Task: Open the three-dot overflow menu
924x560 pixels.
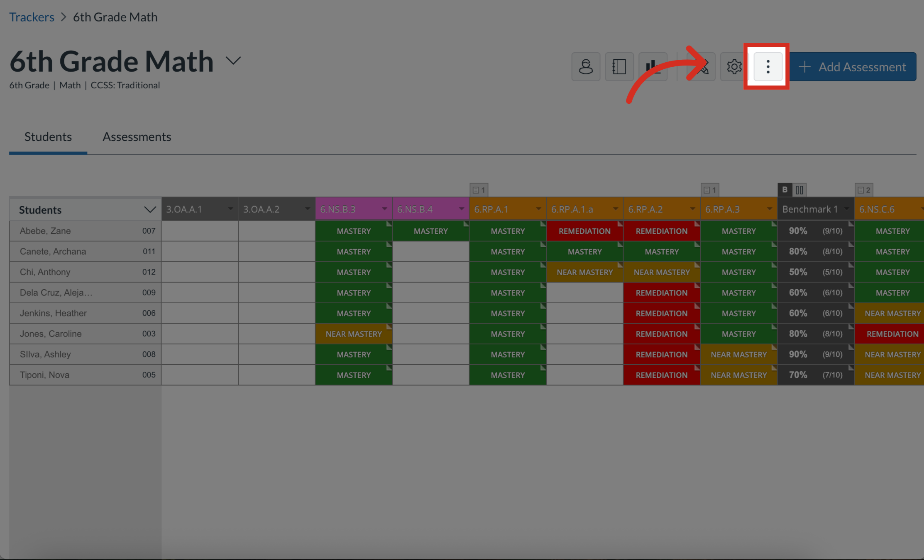Action: point(767,66)
